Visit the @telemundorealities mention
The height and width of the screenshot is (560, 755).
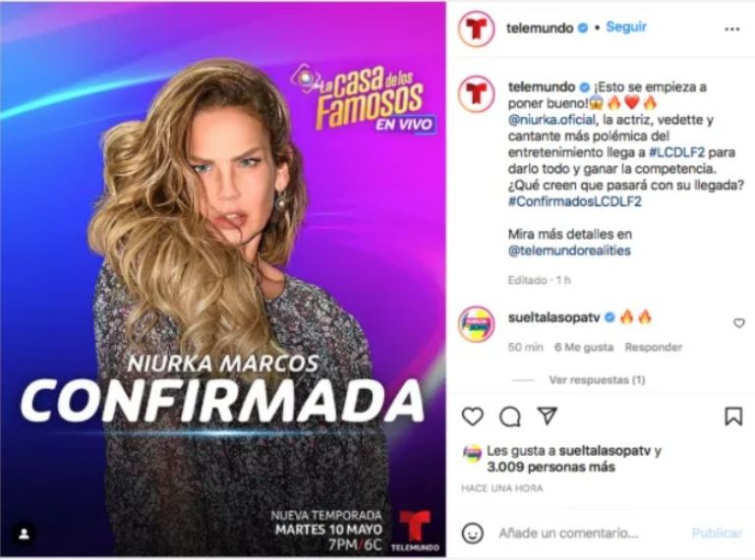(x=569, y=251)
